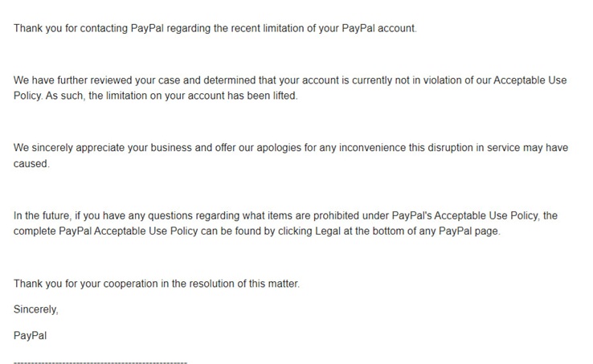Click the single word "caused." line
593x364 pixels.
point(31,163)
